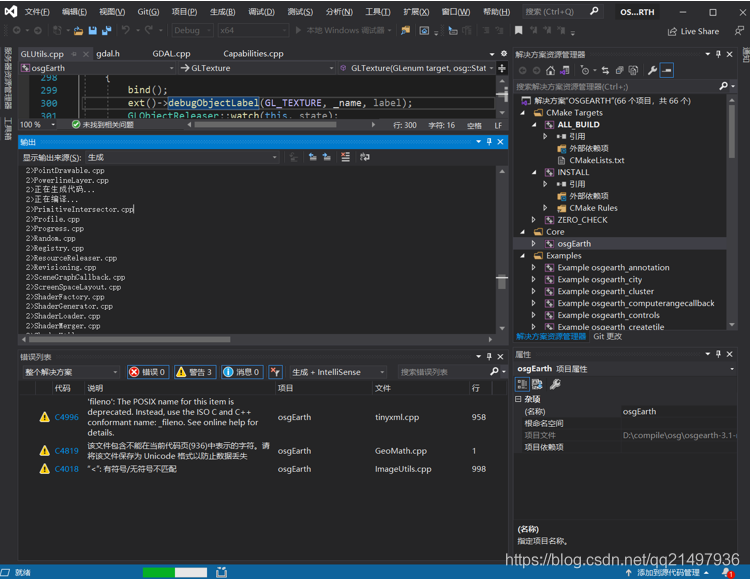Toggle word wrap in output panel
The height and width of the screenshot is (579, 750).
(x=364, y=157)
